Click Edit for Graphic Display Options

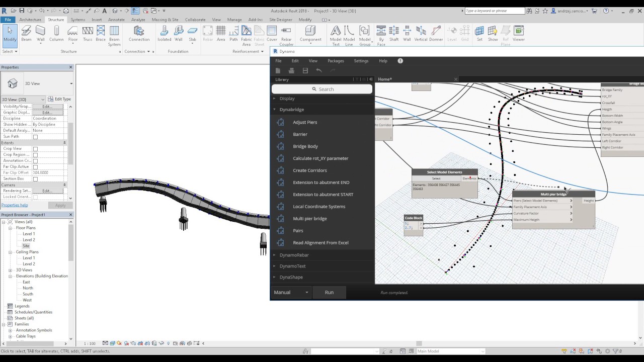coord(48,113)
